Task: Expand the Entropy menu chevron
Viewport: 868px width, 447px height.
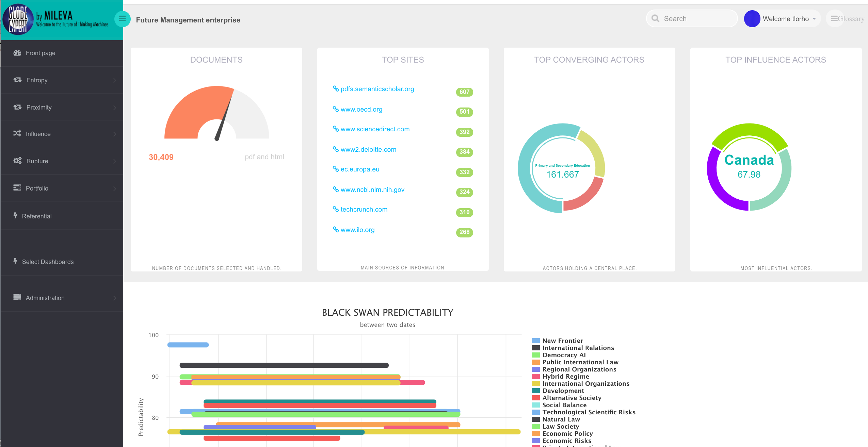Action: (x=115, y=80)
